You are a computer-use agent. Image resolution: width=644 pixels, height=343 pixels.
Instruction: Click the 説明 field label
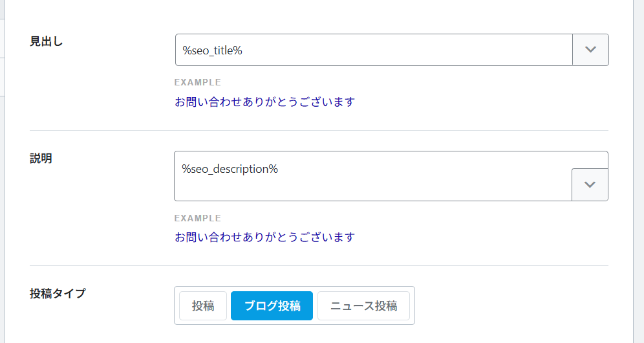click(41, 159)
